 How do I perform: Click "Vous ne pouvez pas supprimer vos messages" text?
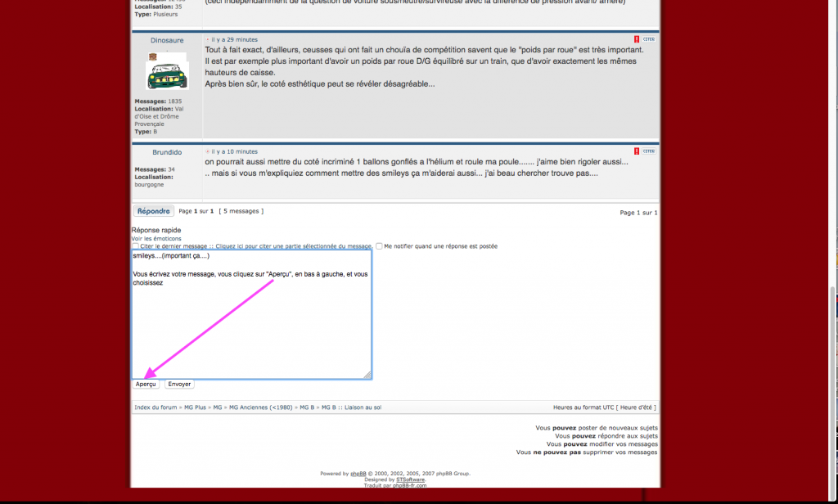click(587, 452)
